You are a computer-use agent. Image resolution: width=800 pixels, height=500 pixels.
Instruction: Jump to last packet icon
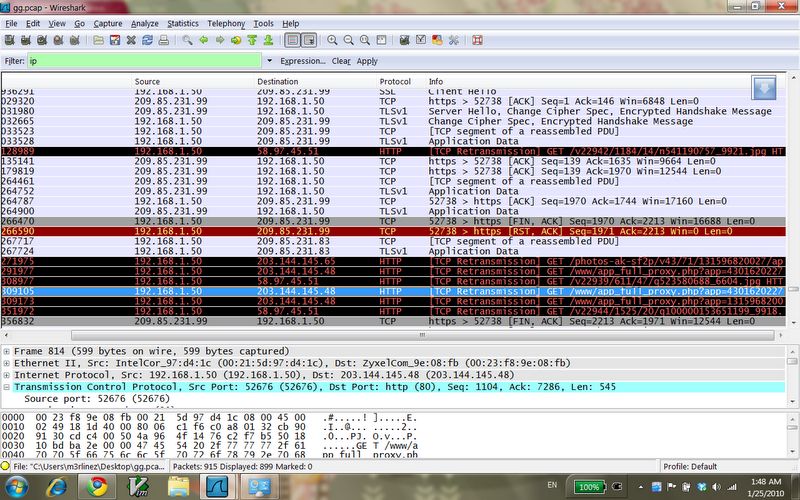point(268,40)
